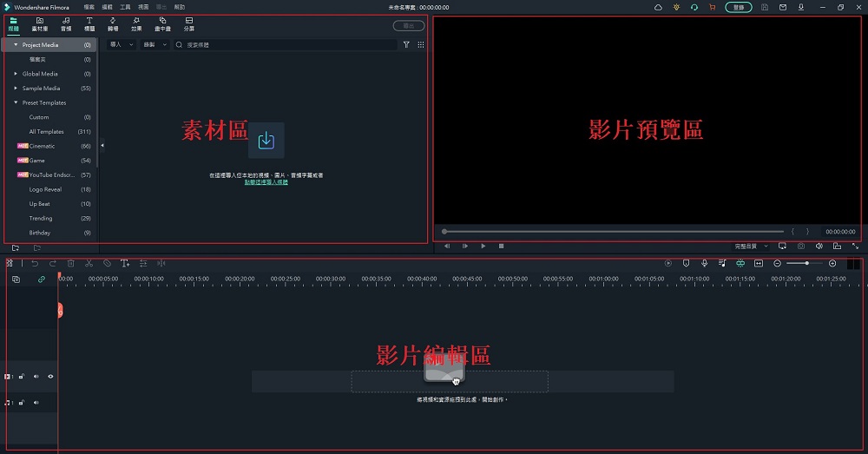Collapse the Project Media tree
This screenshot has width=868, height=454.
[16, 44]
